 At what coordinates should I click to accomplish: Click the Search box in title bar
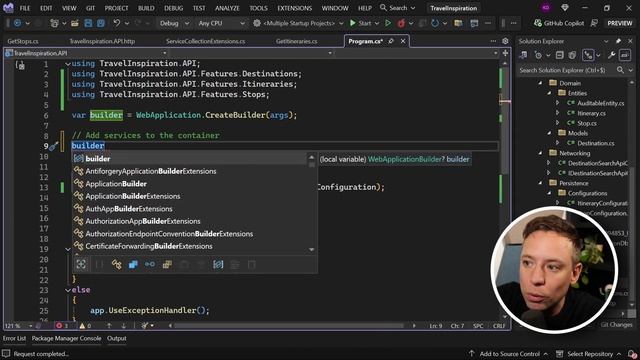coord(397,8)
